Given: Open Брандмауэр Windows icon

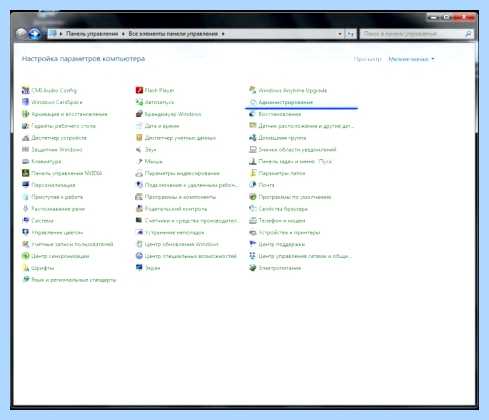Looking at the screenshot, I should pos(139,114).
